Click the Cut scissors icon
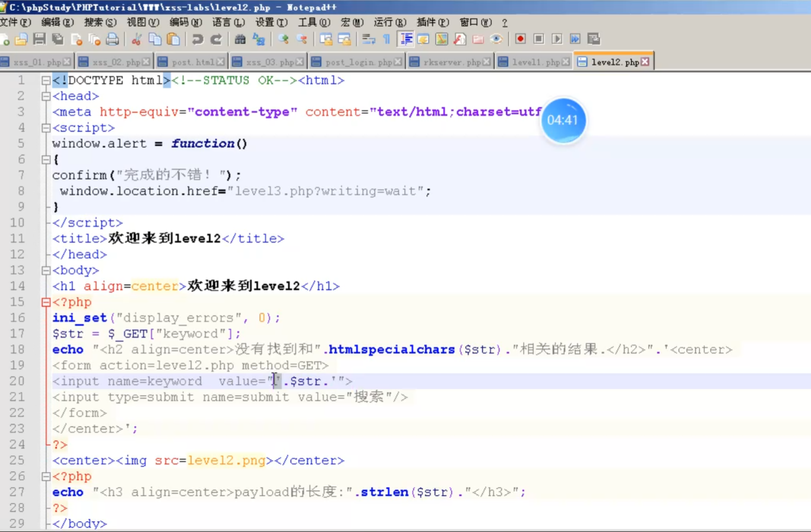The width and height of the screenshot is (811, 532). [136, 39]
